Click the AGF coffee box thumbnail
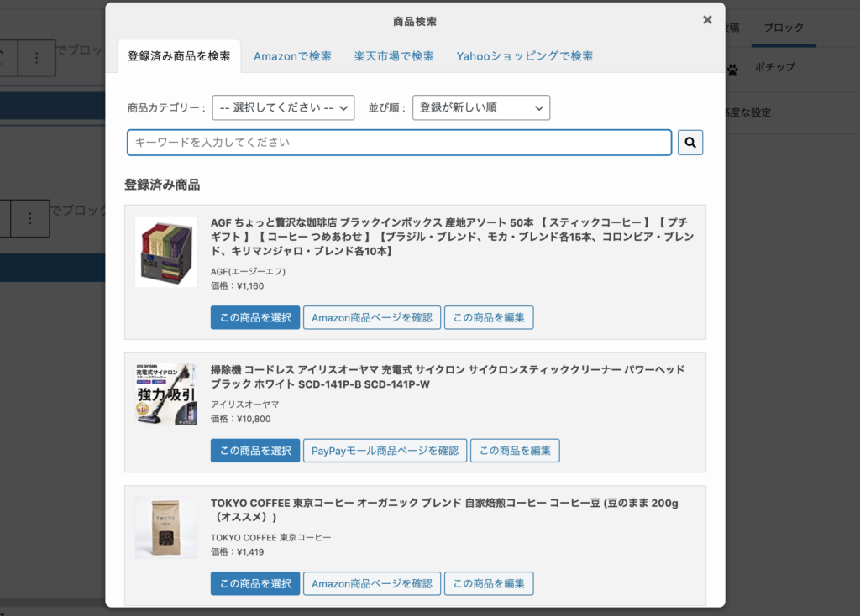Screen dimensions: 860x616 point(166,252)
